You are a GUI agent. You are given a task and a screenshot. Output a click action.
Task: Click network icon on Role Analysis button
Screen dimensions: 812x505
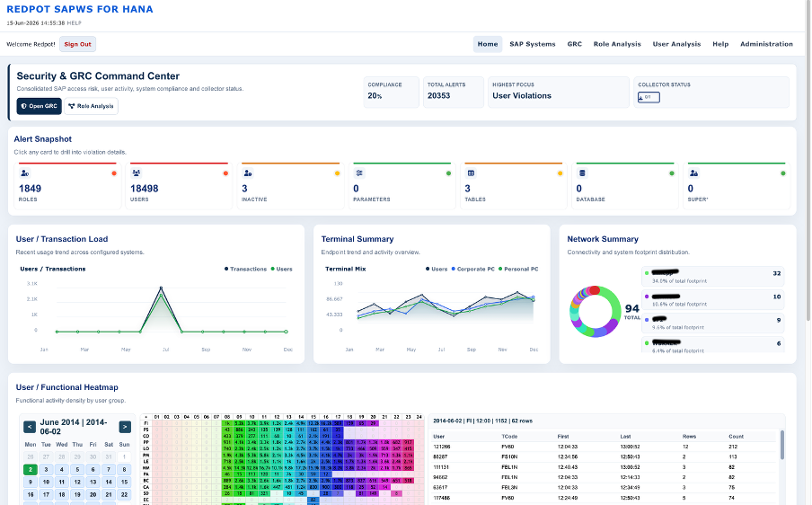pyautogui.click(x=72, y=106)
